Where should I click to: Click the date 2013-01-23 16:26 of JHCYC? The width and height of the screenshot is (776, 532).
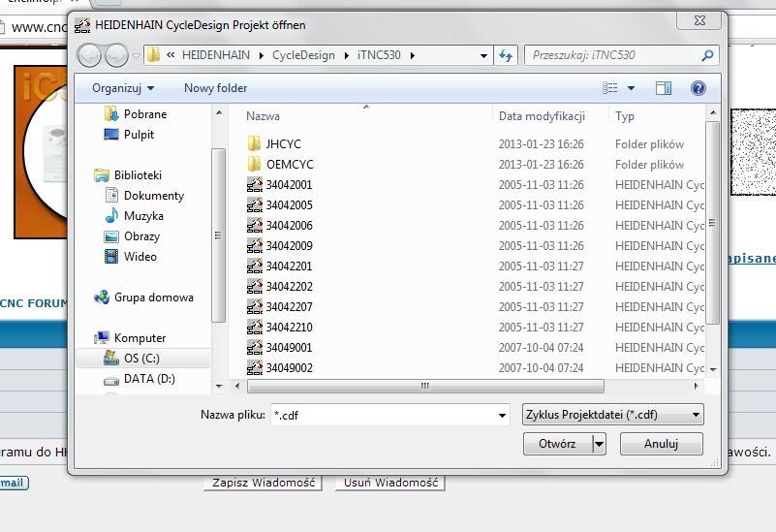541,144
